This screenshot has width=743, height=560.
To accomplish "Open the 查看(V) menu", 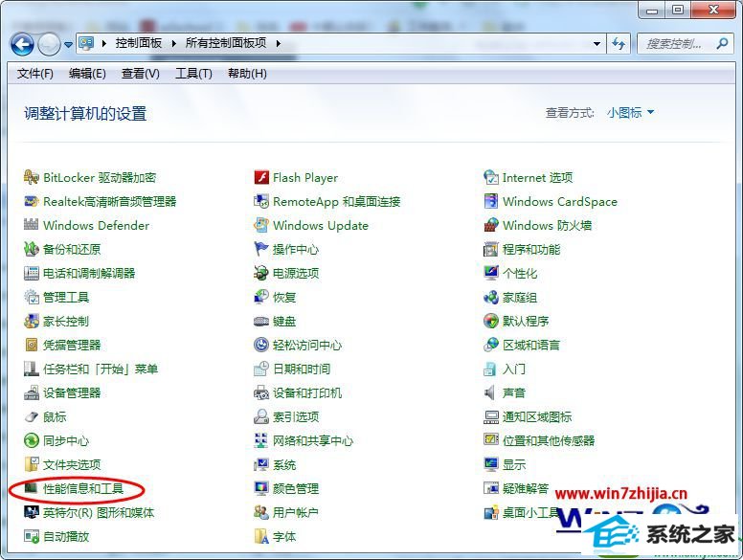I will 140,74.
